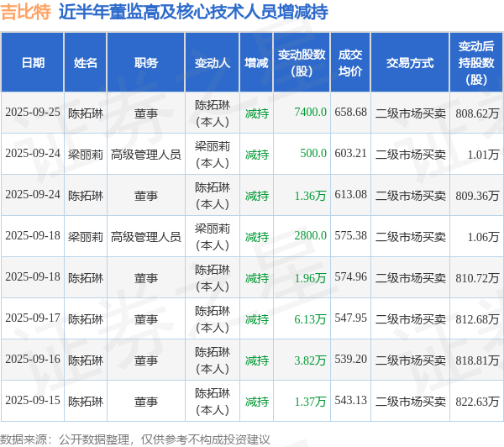This screenshot has width=504, height=447.
Task: Click share change value 1.37万
Action: (311, 402)
